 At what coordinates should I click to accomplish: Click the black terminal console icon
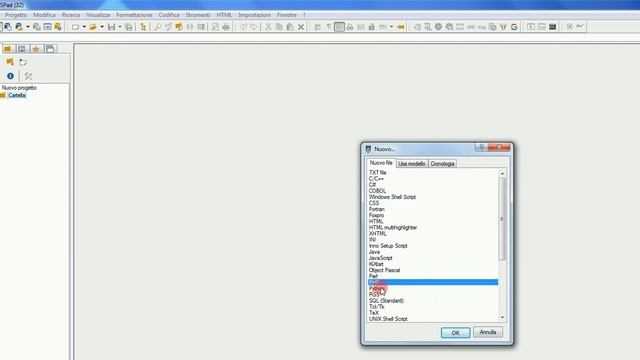[x=553, y=27]
